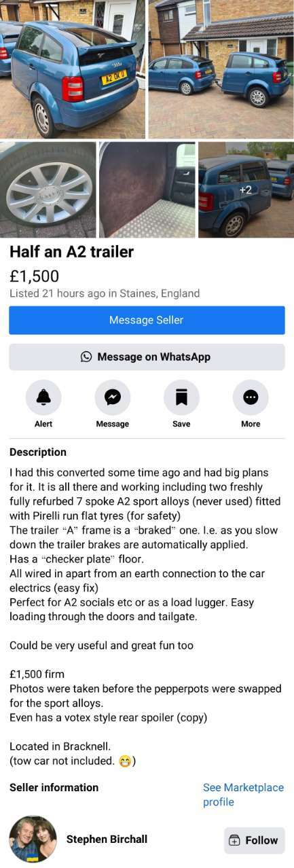
Task: Open checker plate floor photo
Action: (x=147, y=189)
